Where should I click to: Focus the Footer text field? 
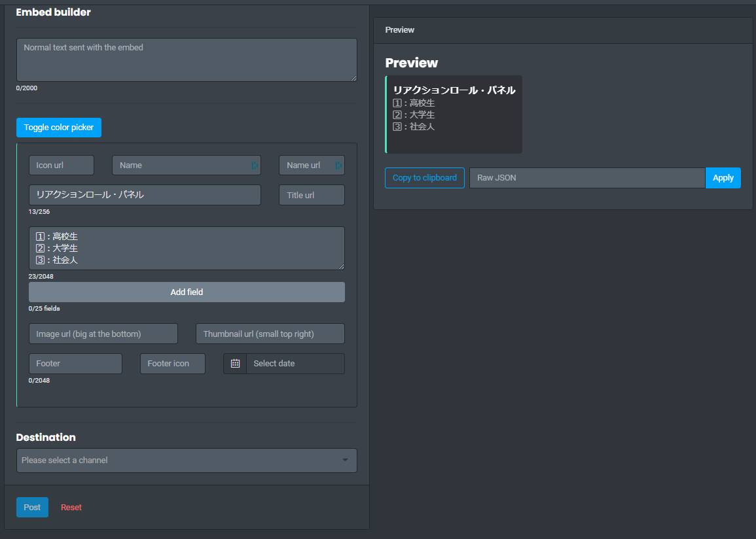tap(75, 363)
